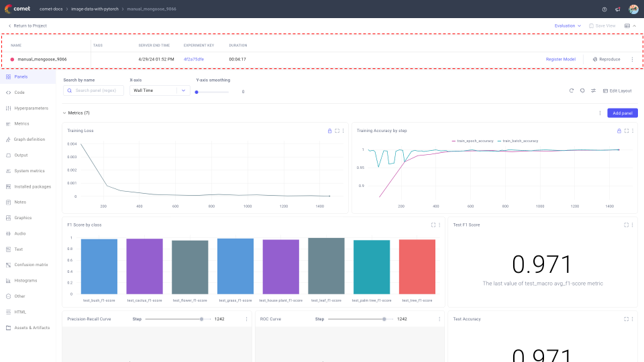Toggle lock on Training Accuracy panel

pyautogui.click(x=619, y=131)
